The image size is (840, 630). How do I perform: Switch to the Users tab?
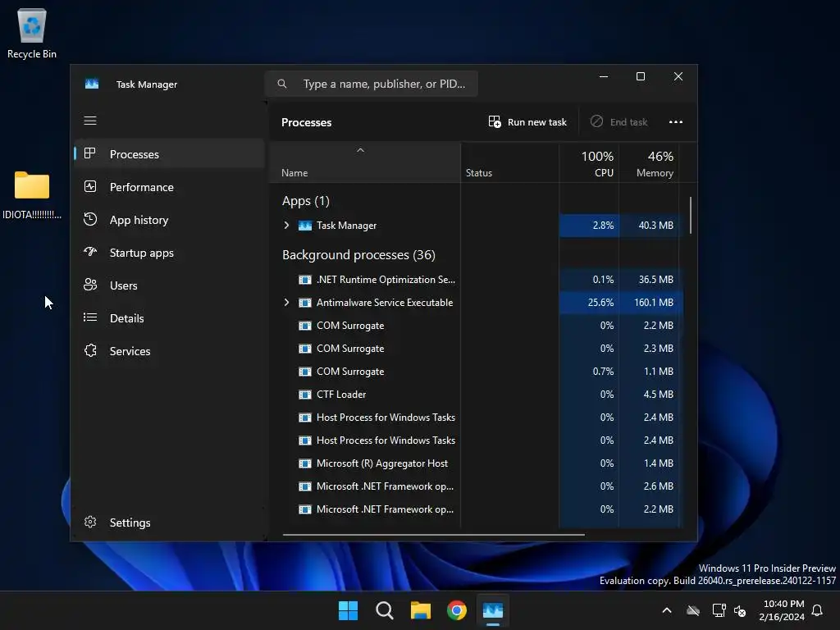click(x=169, y=285)
